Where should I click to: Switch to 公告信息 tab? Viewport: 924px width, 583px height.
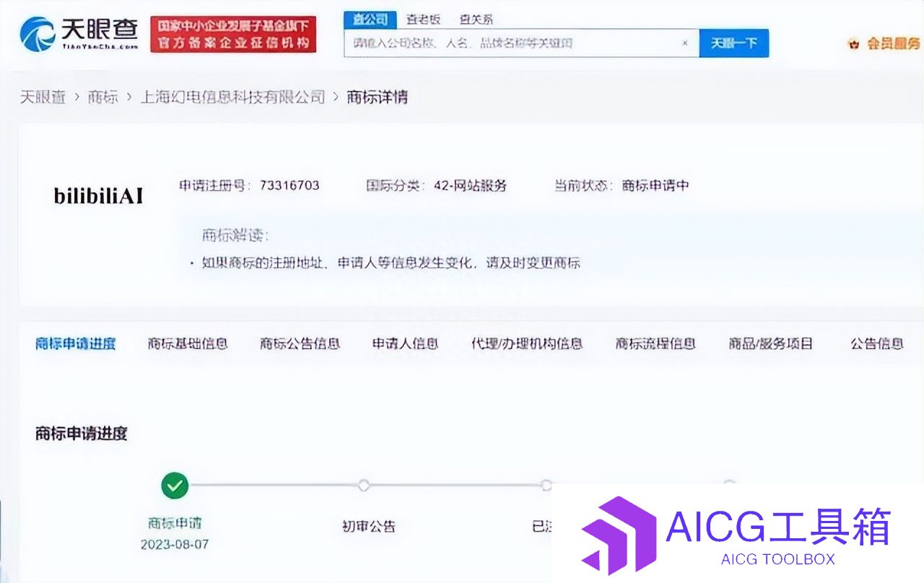tap(877, 344)
